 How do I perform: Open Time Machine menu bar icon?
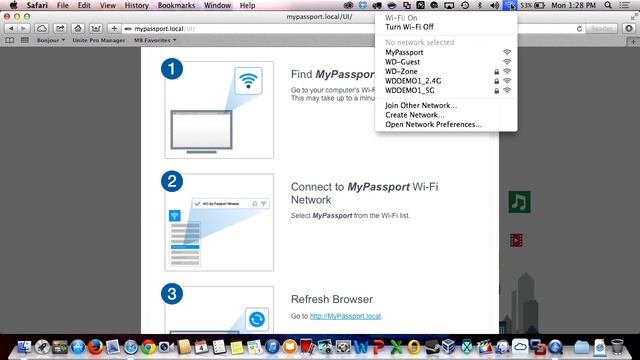(x=465, y=5)
